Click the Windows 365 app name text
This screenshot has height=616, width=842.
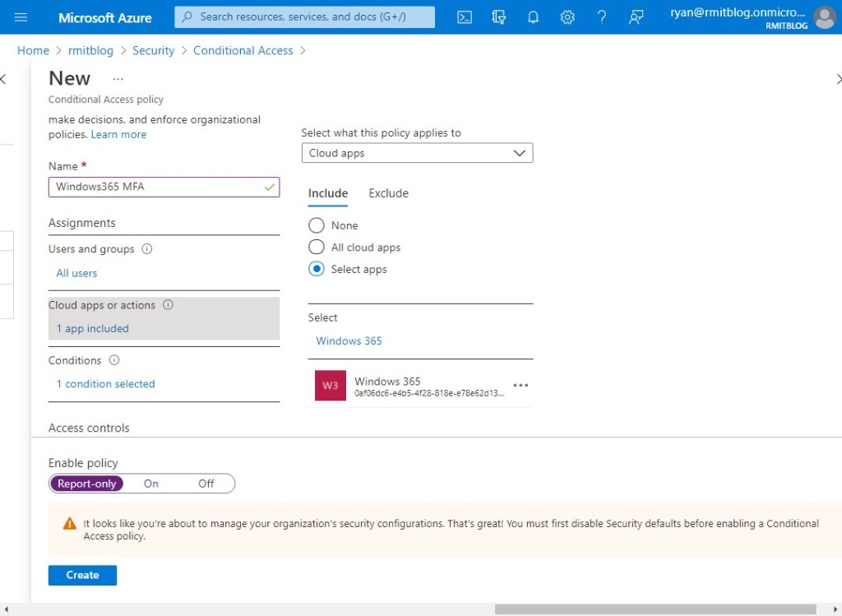[x=387, y=381]
